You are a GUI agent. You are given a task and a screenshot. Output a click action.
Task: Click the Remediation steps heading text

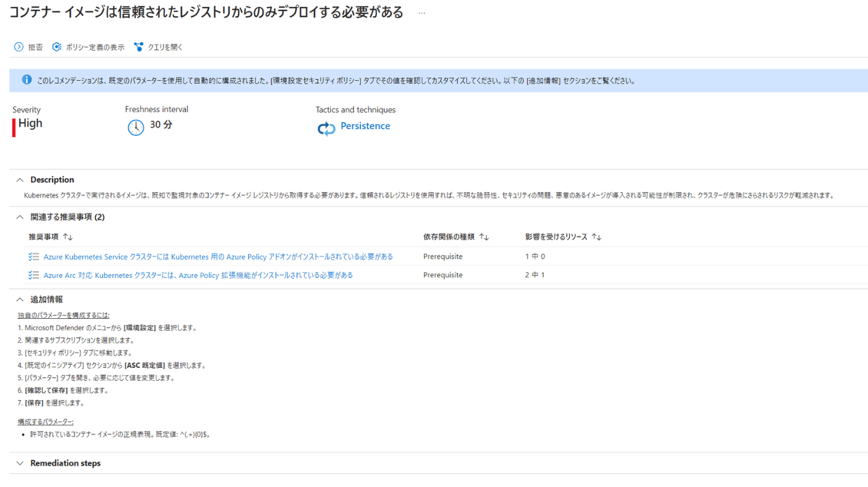[65, 463]
